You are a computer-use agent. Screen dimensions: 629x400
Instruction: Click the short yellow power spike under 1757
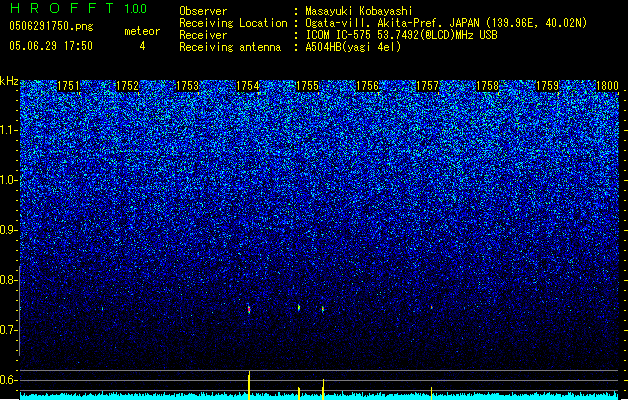431,393
